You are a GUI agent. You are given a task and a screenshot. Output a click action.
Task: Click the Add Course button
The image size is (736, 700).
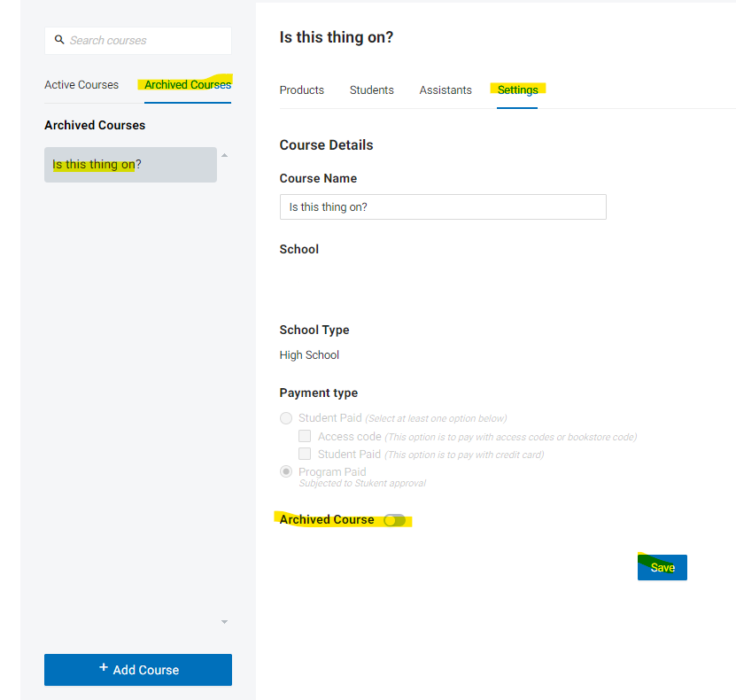[x=138, y=670]
